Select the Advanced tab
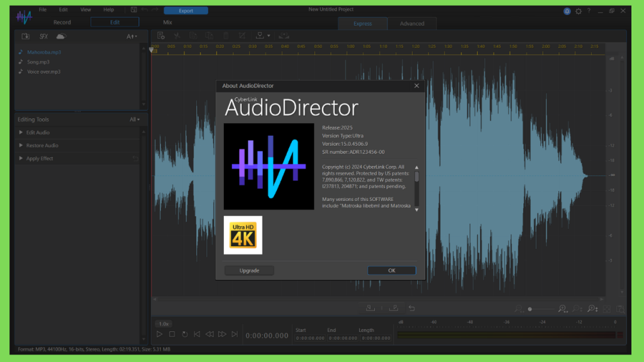Image resolution: width=644 pixels, height=362 pixels. (x=412, y=23)
